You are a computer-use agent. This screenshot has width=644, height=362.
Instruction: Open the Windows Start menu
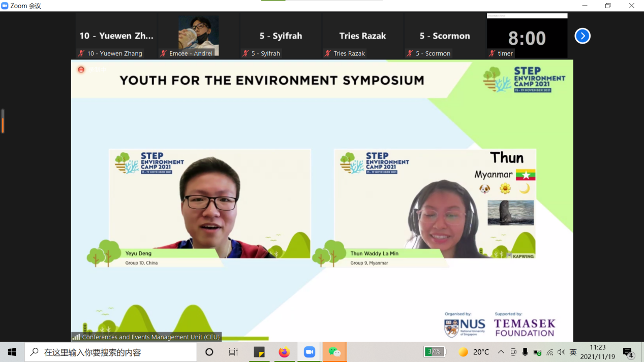(x=12, y=352)
